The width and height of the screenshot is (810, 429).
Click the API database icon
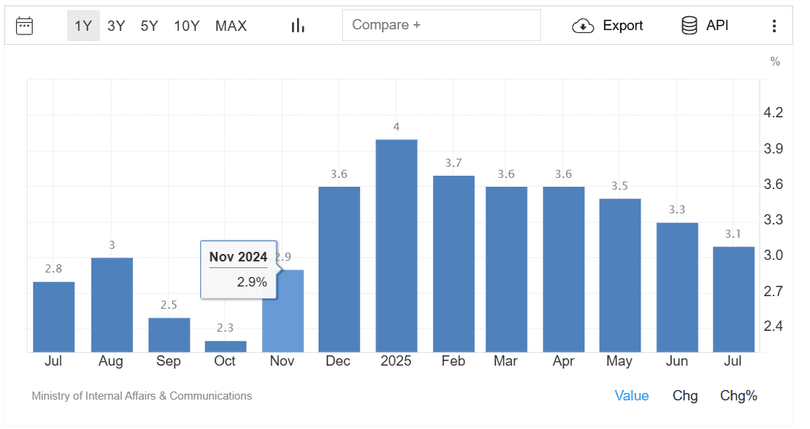pos(690,26)
